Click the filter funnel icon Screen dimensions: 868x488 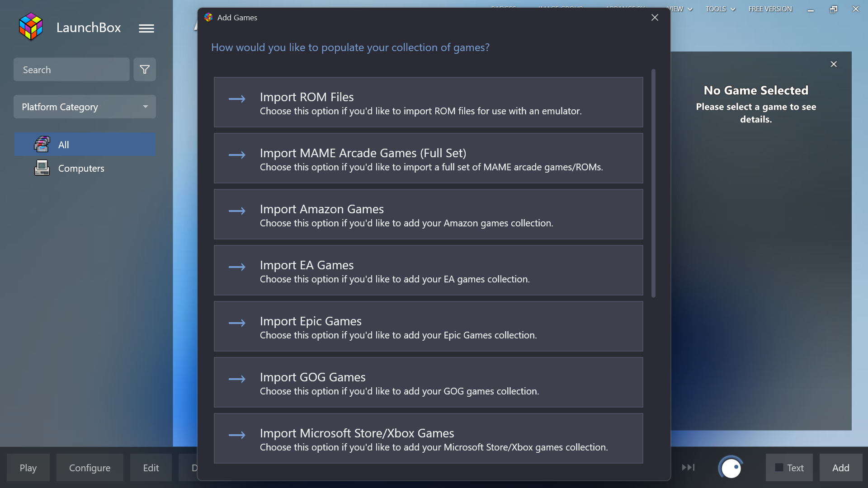[145, 70]
